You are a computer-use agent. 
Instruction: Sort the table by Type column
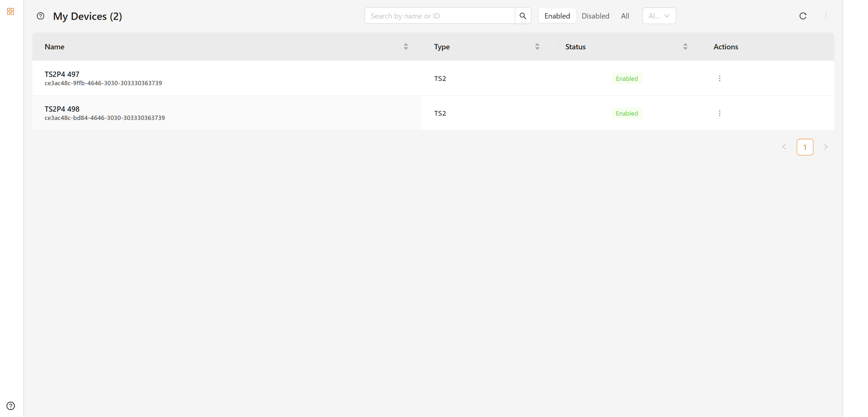pyautogui.click(x=537, y=47)
